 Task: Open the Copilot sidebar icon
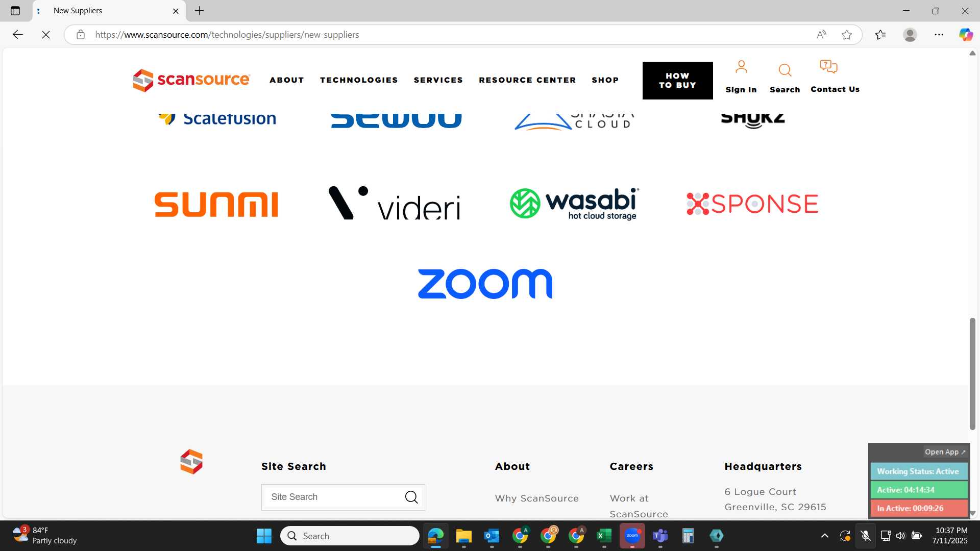pyautogui.click(x=966, y=35)
